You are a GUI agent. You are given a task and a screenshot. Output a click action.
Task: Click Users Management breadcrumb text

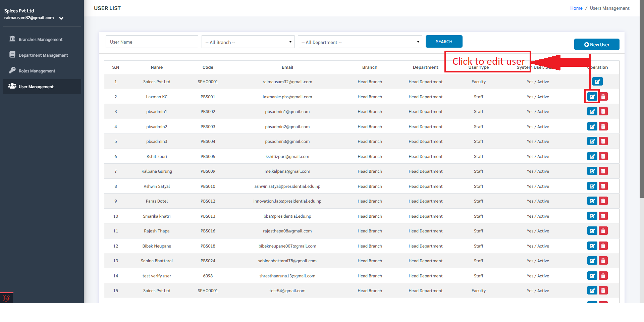tap(610, 8)
